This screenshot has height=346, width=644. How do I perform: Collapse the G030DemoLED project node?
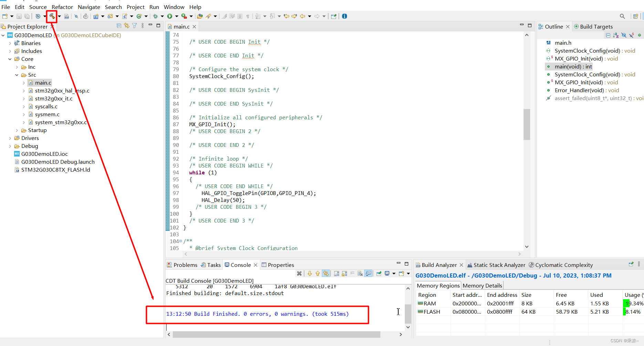click(3, 35)
